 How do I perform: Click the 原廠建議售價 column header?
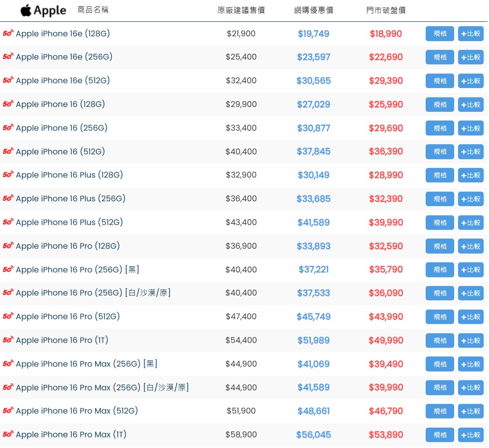click(241, 10)
